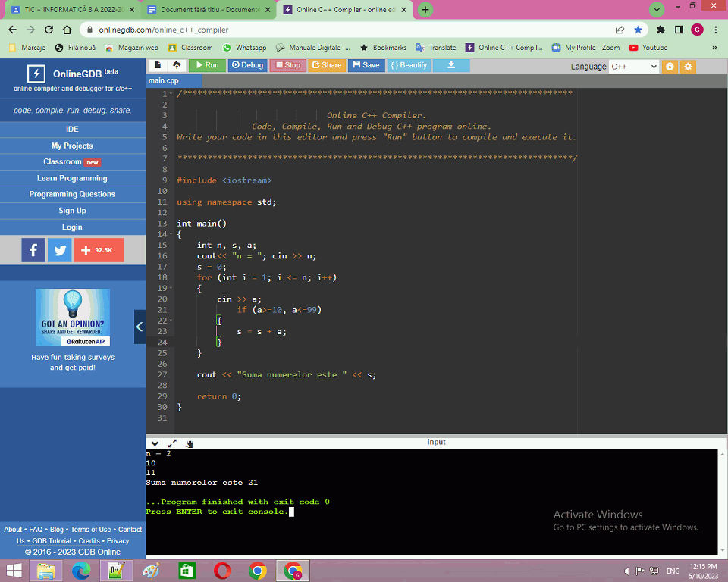
Task: Open Chrome from the Windows taskbar
Action: tap(257, 571)
